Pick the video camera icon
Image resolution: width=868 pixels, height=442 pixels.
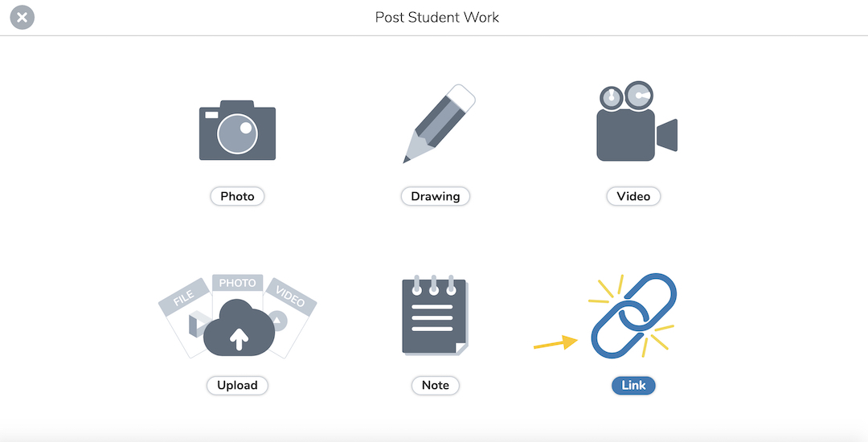pos(637,121)
